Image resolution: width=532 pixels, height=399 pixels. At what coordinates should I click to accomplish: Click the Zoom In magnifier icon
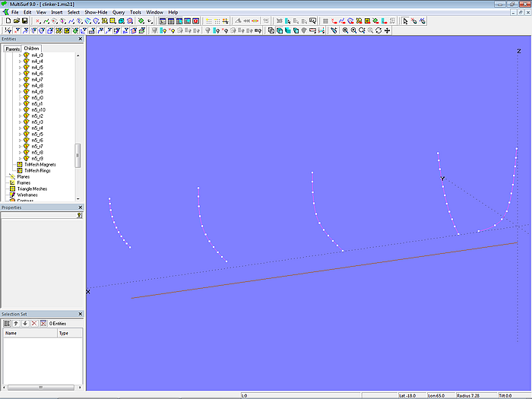(345, 30)
